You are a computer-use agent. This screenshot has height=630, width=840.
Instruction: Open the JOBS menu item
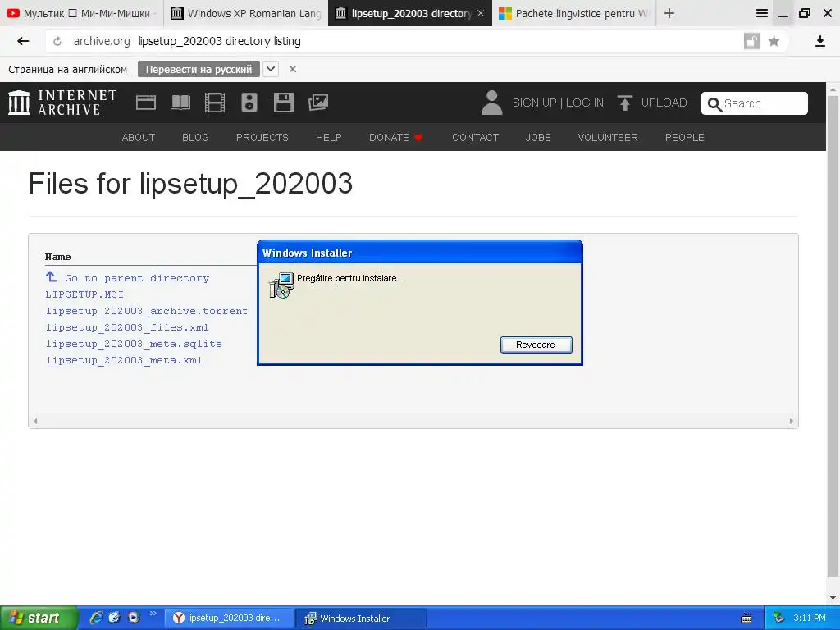coord(538,138)
